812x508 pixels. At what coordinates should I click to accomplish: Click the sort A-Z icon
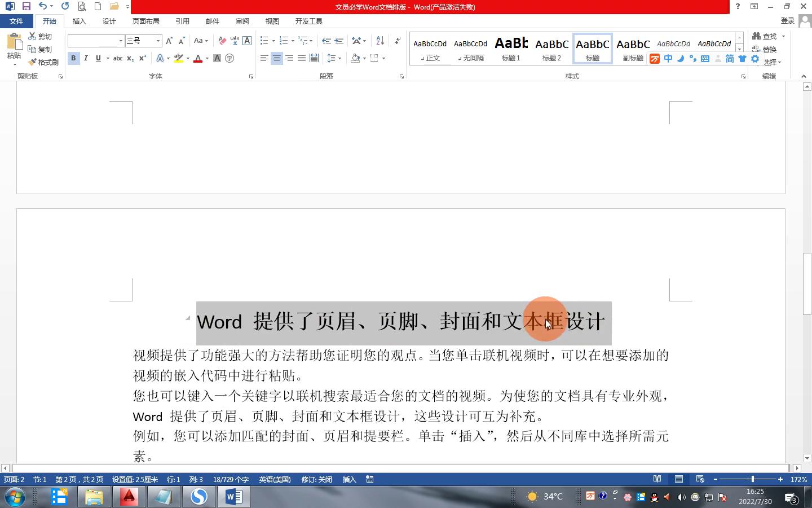pyautogui.click(x=380, y=41)
